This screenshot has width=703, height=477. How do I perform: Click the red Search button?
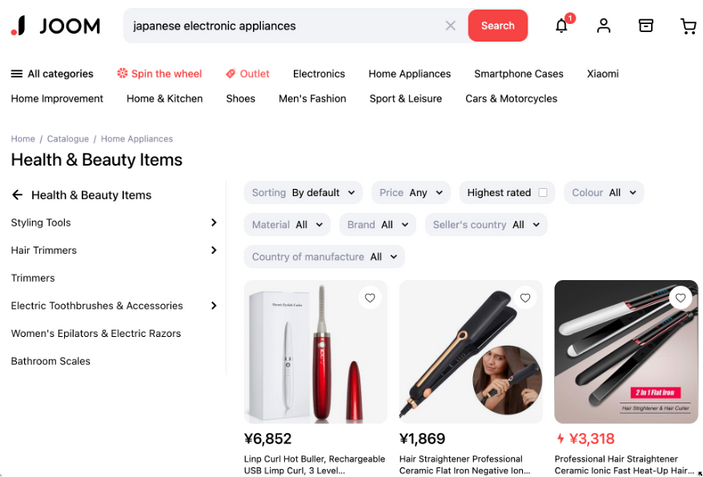498,26
